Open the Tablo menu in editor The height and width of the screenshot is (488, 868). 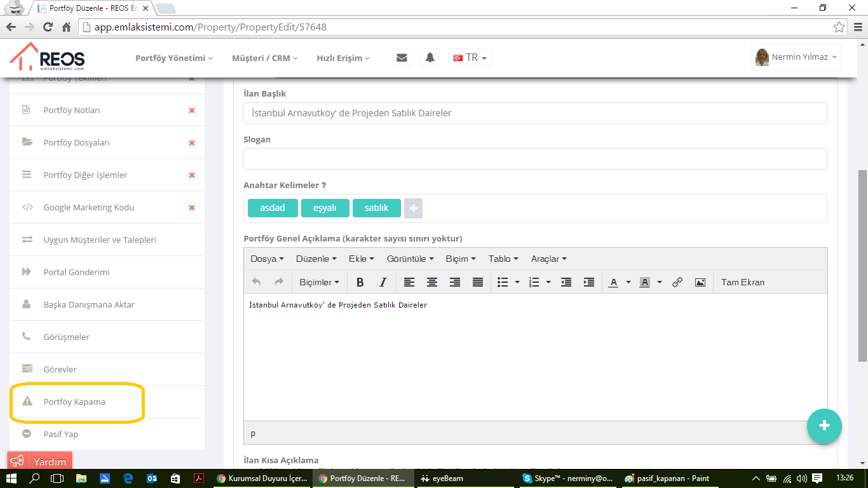tap(503, 259)
